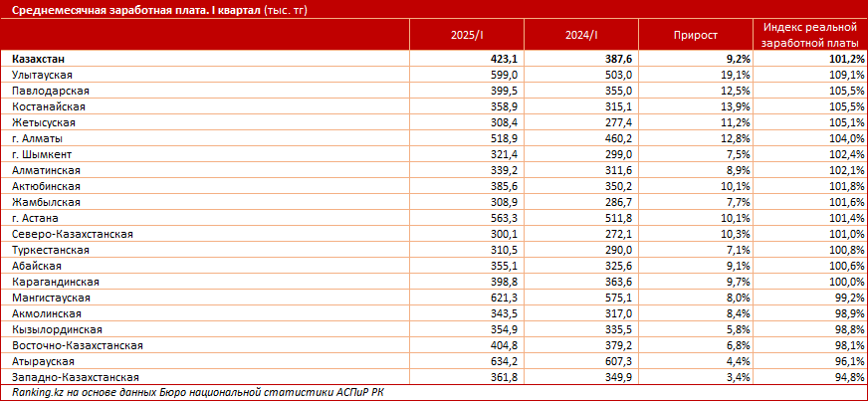Screen dimensions: 868x401
Task: Select the 'Павлодарская' row label
Action: pos(50,91)
